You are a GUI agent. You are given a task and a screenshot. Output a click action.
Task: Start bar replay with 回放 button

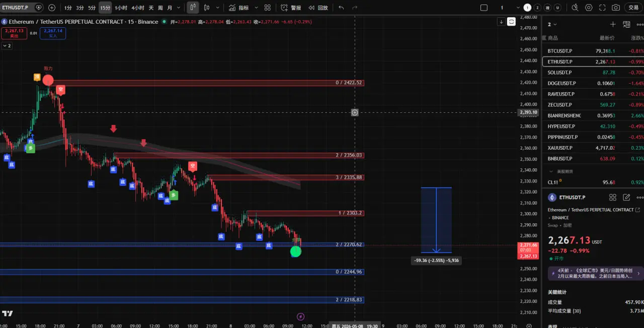(318, 8)
